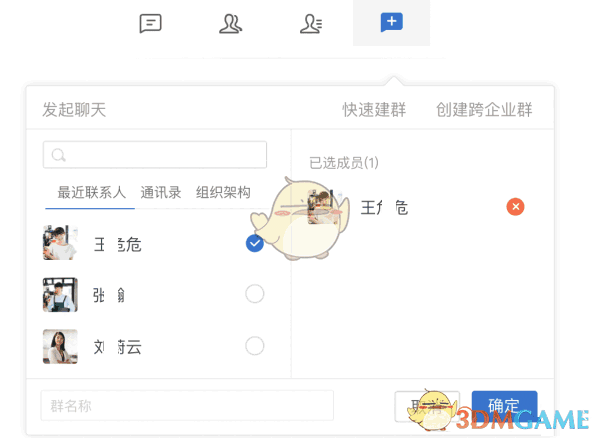Select the contact starting with 张
The width and height of the screenshot is (600, 438).
tap(255, 294)
